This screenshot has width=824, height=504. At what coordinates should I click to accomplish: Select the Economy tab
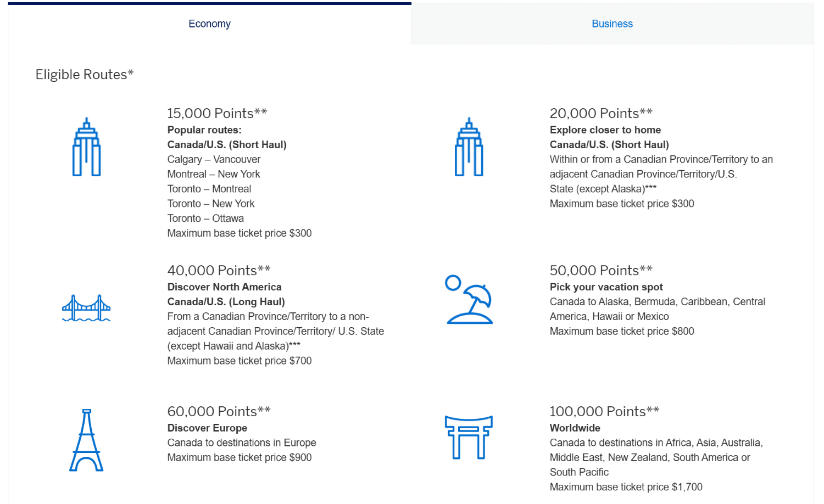pyautogui.click(x=209, y=24)
